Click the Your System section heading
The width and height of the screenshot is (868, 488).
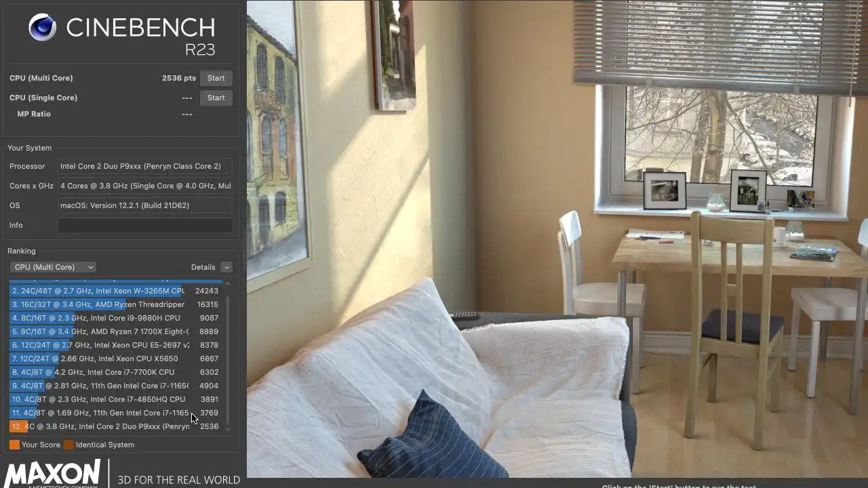point(29,148)
